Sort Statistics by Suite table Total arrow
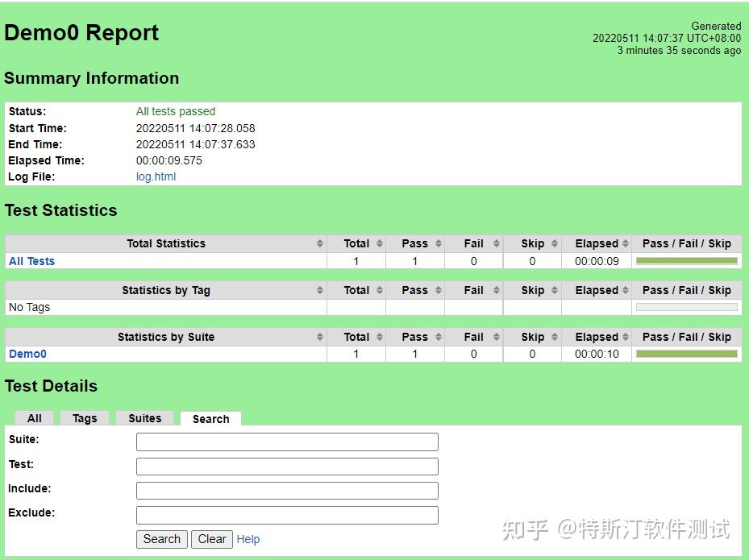The height and width of the screenshot is (560, 749). [379, 337]
